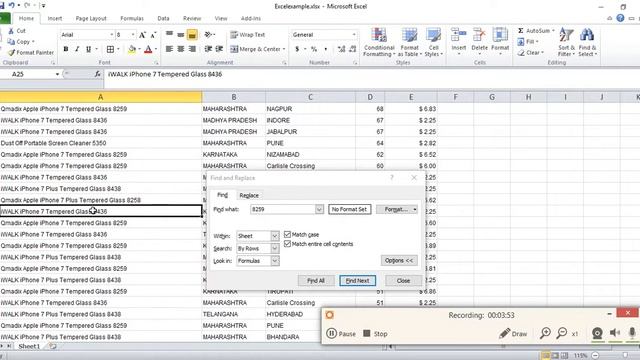Apply the Fill Color bucket
Screen dimensions: 640x360
coord(132,49)
